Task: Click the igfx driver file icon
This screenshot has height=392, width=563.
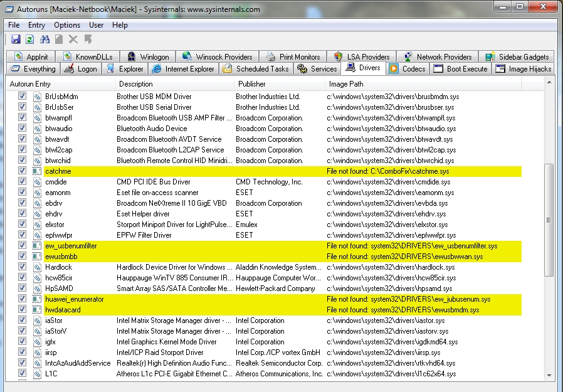Action: pyautogui.click(x=36, y=342)
